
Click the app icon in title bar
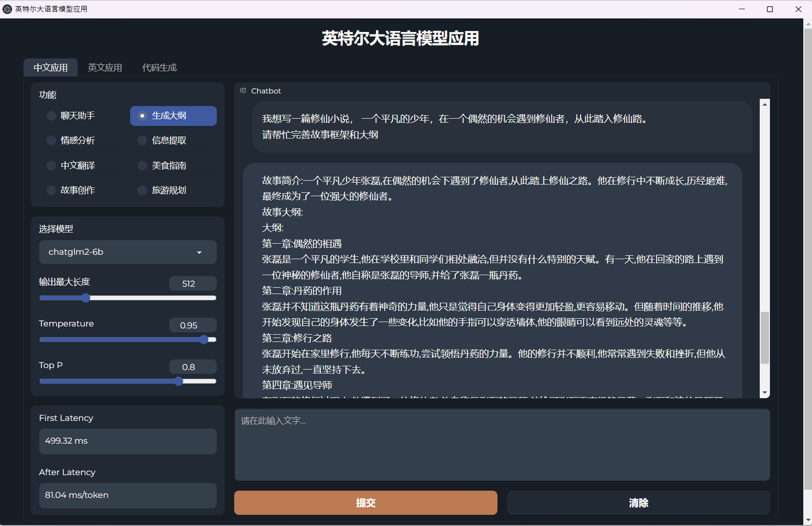point(7,9)
